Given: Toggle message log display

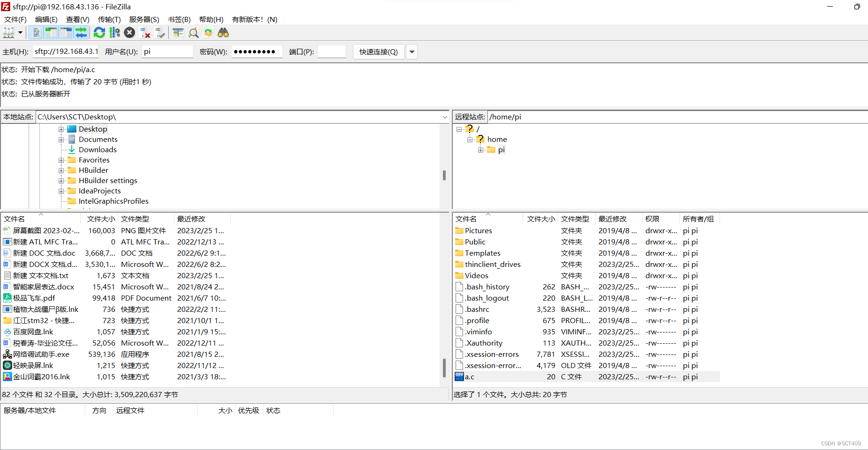Looking at the screenshot, I should (x=36, y=32).
